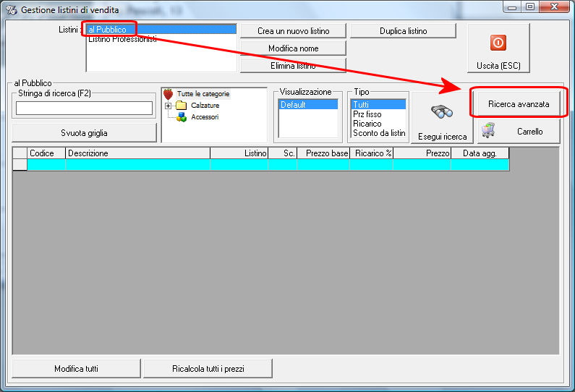This screenshot has height=392, width=575.
Task: Click the 'Modifica tutti' button
Action: 76,369
